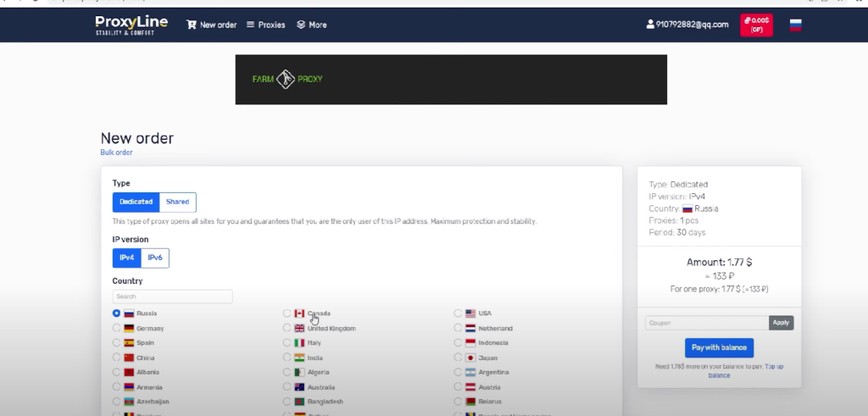Select Indonesia radio button
This screenshot has width=868, height=416.
tap(458, 342)
